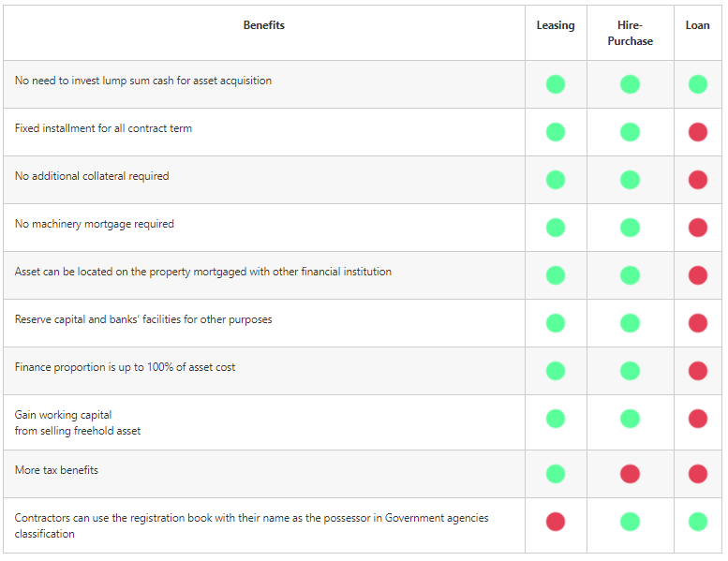Select the red Loan dot for Reserve capital row

coord(697,323)
